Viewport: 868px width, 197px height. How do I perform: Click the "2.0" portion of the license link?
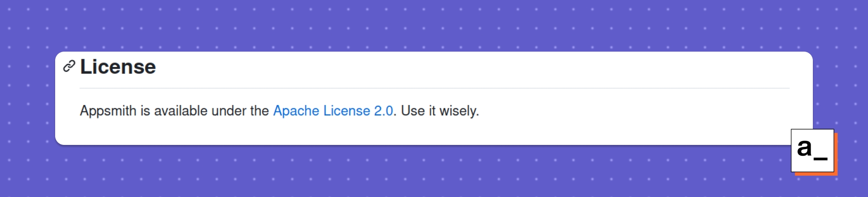click(x=383, y=111)
